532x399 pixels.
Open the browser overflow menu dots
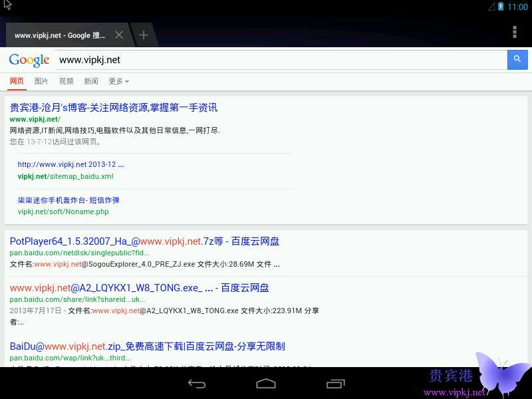tap(514, 32)
